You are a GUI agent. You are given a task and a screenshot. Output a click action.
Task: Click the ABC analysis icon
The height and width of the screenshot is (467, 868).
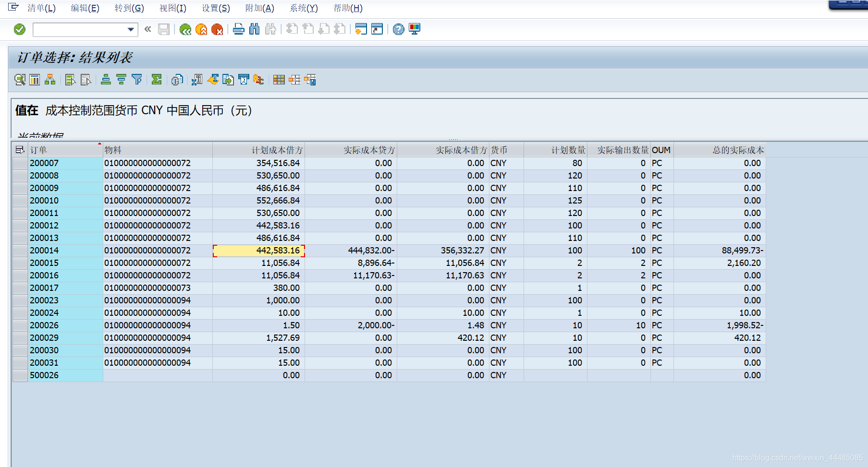[x=259, y=80]
